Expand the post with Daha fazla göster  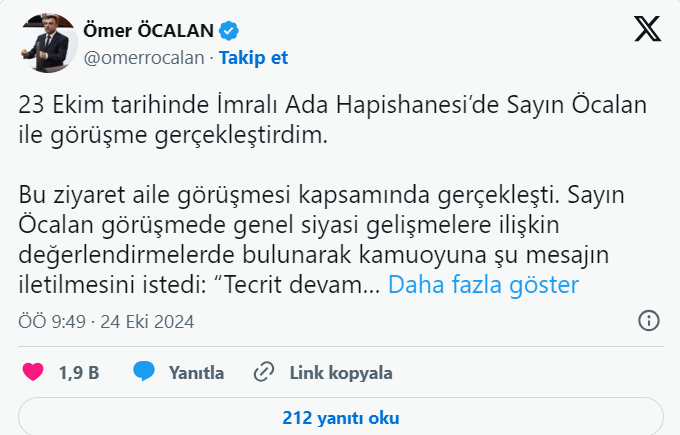coord(483,285)
